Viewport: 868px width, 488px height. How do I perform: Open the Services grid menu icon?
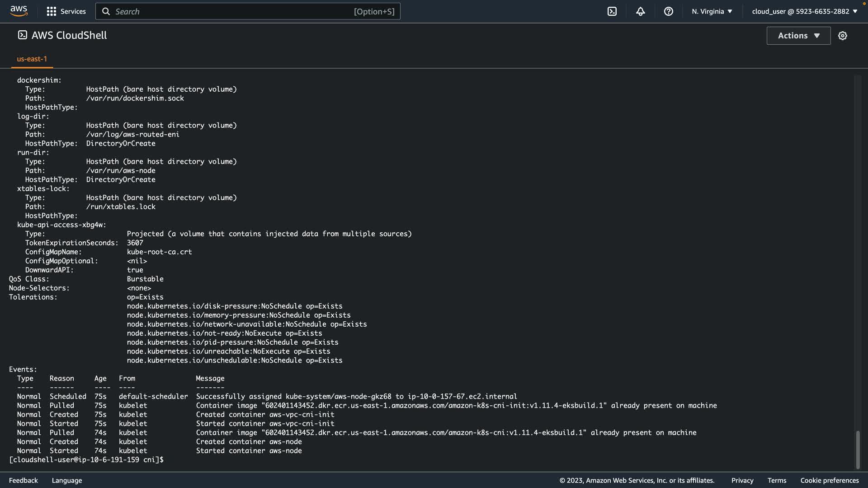click(52, 11)
